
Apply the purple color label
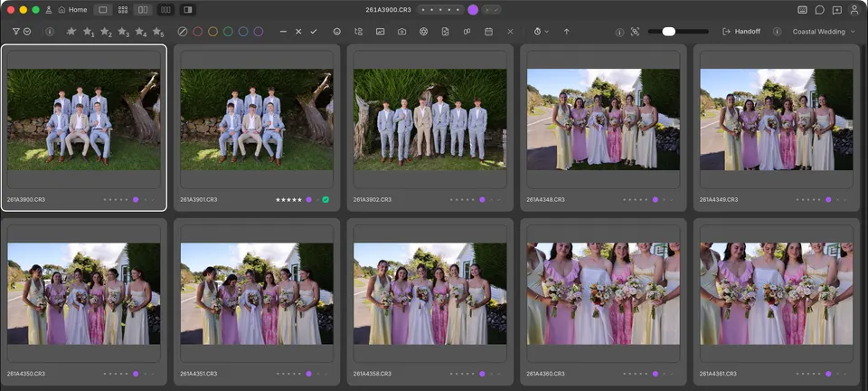click(x=258, y=32)
